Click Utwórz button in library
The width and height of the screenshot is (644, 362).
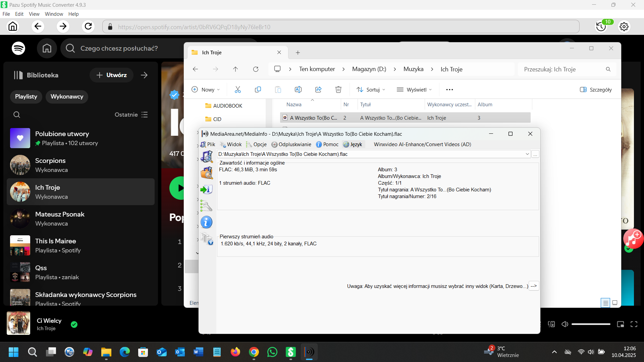pos(112,75)
